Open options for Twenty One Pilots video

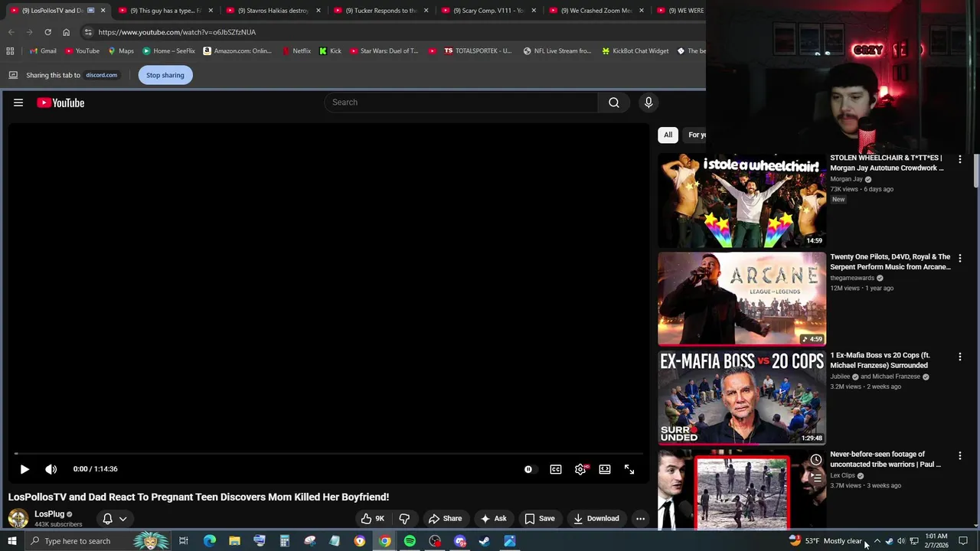click(x=960, y=258)
